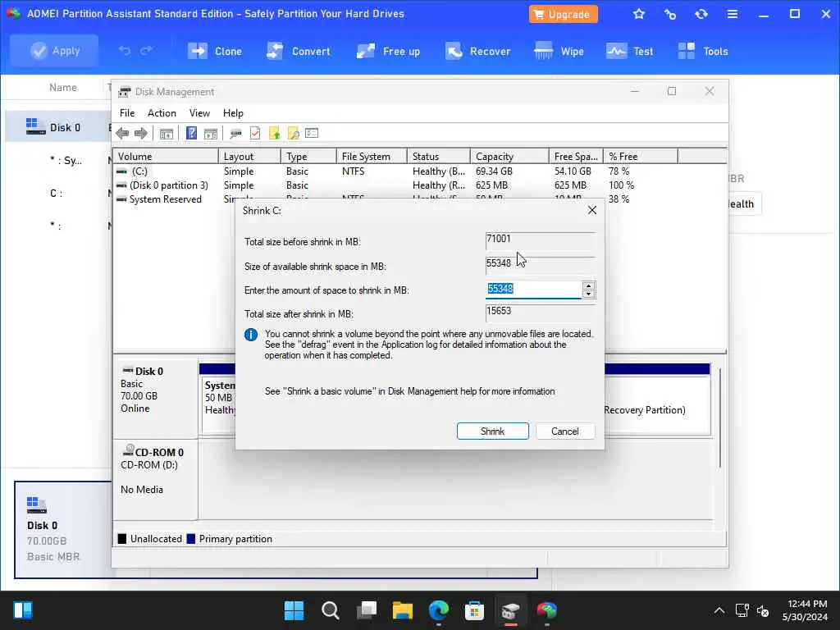Click the key/register icon in title bar
This screenshot has width=840, height=630.
[669, 14]
